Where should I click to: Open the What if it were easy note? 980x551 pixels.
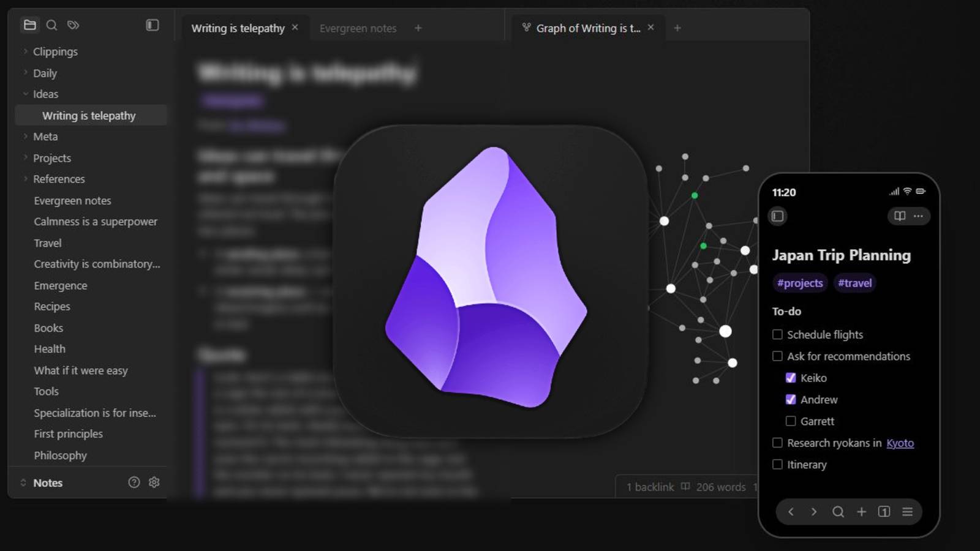tap(81, 370)
